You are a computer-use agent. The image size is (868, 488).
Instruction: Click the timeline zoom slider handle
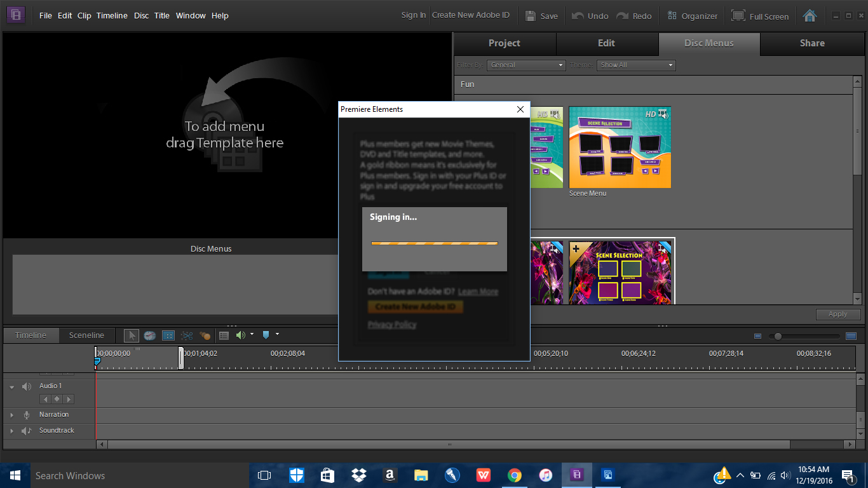click(x=777, y=336)
